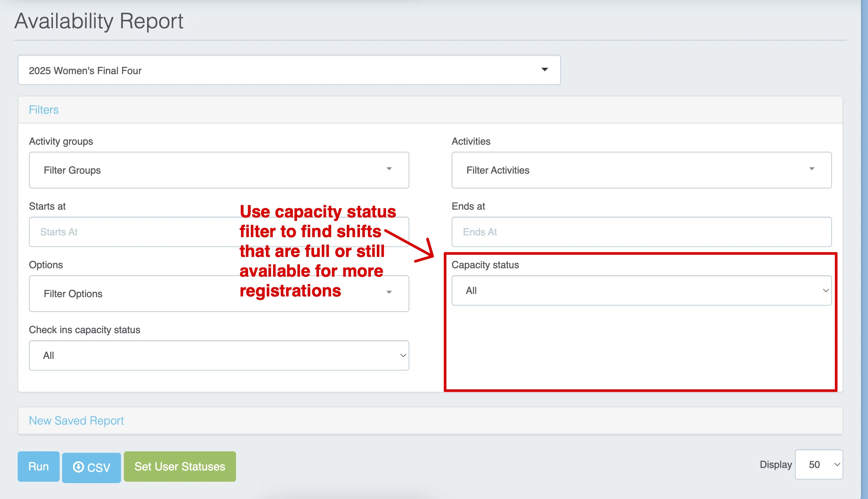Focus the Ends At date field
Screen dimensions: 868x499
(x=641, y=232)
